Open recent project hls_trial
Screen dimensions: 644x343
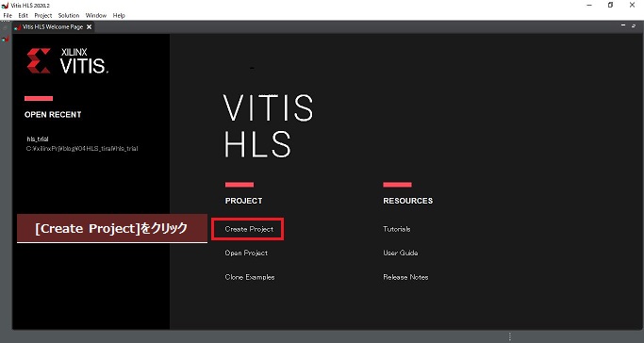[x=38, y=139]
